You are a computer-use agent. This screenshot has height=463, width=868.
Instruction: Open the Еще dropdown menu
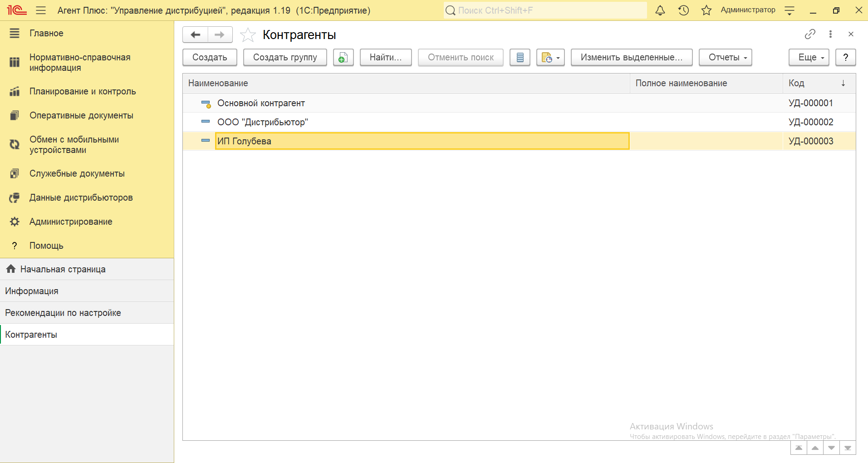809,57
